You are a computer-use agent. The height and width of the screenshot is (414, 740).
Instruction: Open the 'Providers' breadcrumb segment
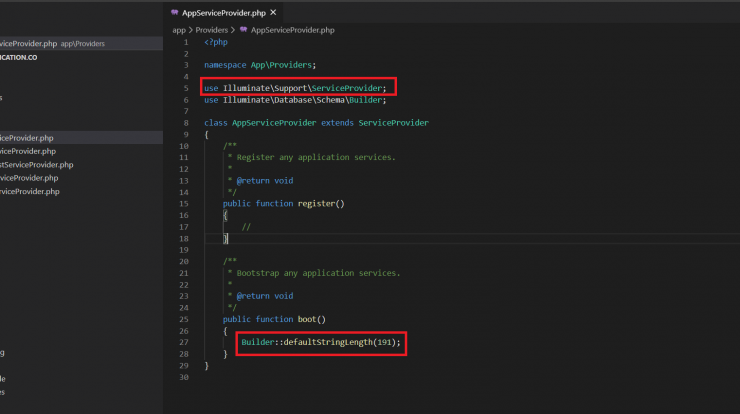click(211, 30)
